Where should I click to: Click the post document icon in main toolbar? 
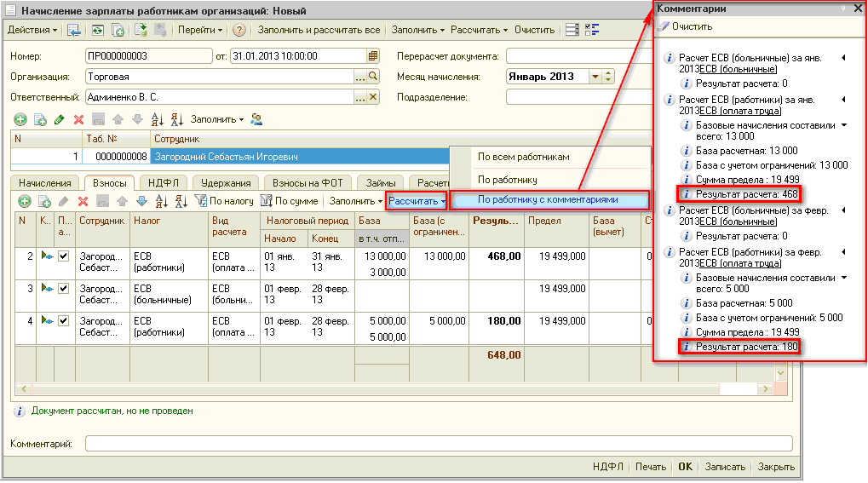141,30
